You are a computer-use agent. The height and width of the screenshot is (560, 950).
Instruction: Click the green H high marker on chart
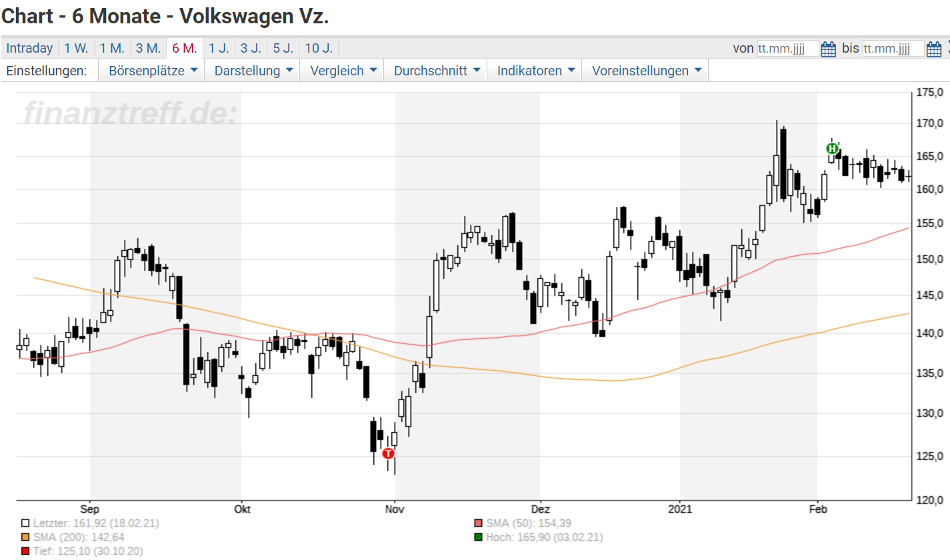coord(832,148)
